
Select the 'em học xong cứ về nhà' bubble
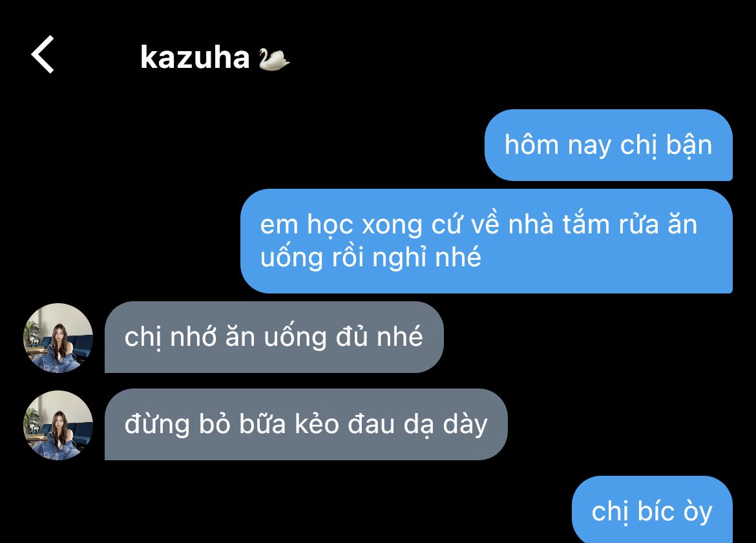(x=487, y=241)
